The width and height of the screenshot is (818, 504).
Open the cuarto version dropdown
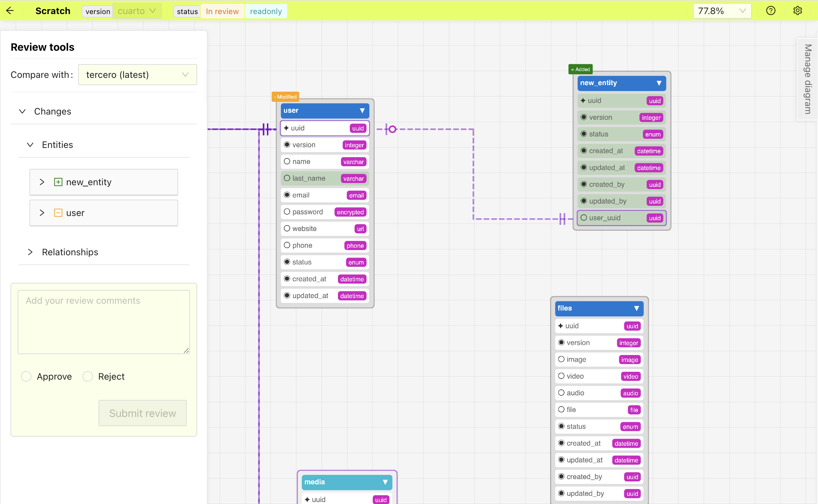137,11
